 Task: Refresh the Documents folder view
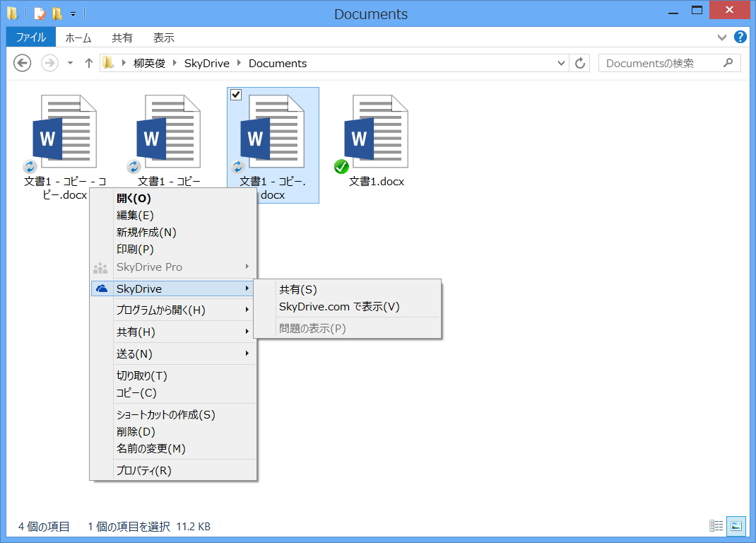click(579, 63)
